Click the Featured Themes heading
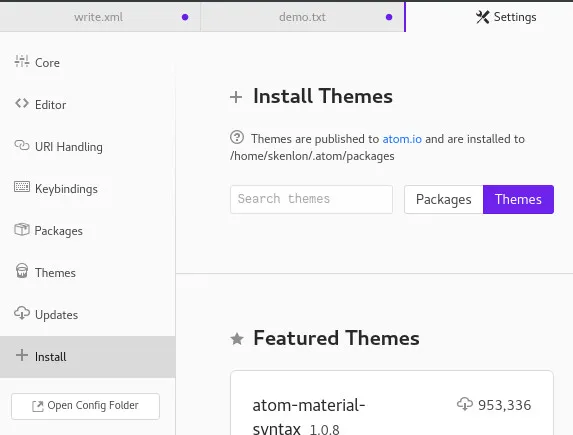This screenshot has height=435, width=573. click(336, 338)
